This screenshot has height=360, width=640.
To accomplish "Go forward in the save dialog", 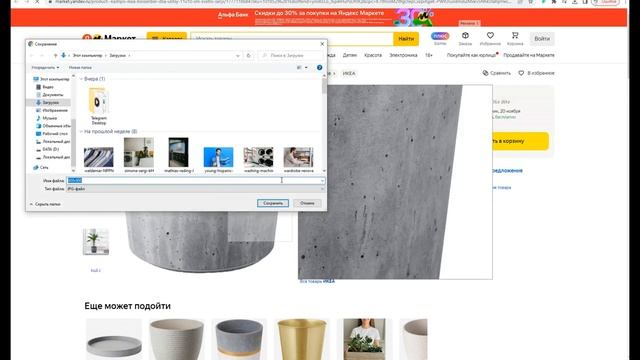I will pyautogui.click(x=42, y=56).
